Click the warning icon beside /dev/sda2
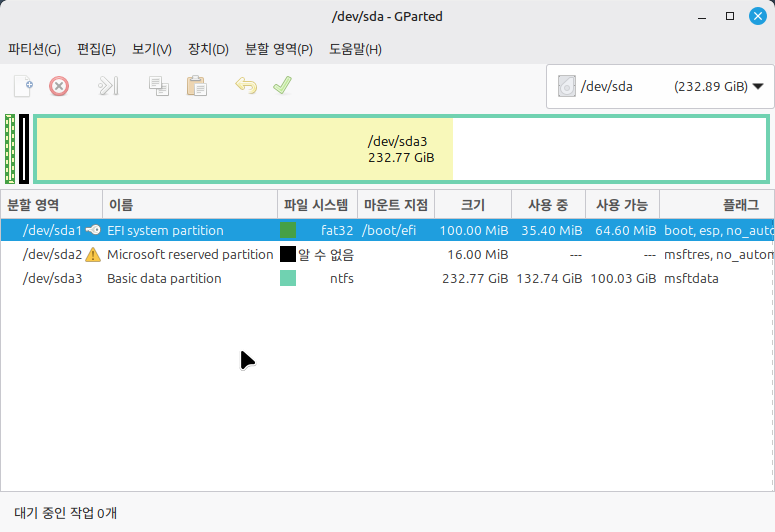This screenshot has width=775, height=532. (x=93, y=255)
